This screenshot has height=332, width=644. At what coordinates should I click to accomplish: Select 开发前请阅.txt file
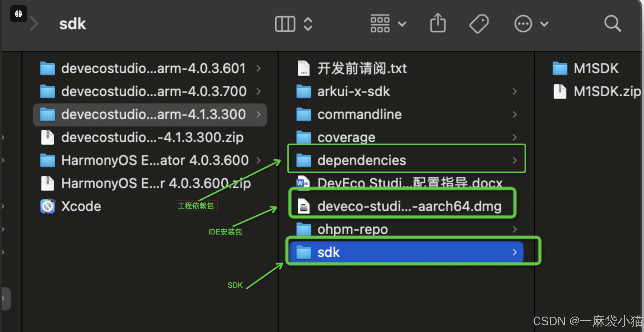[x=362, y=68]
